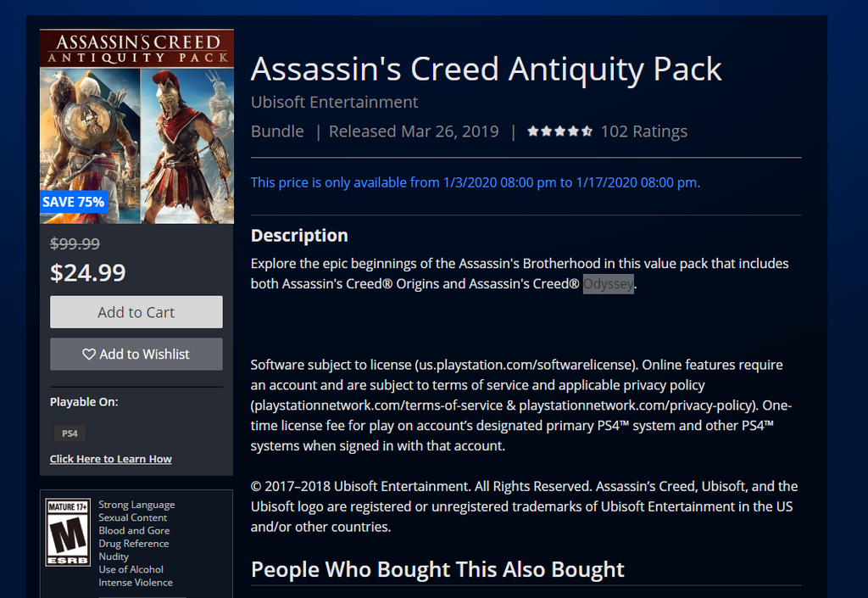Click the Ubisoft Entertainment publisher name
Screen dimensions: 868x598
pyautogui.click(x=334, y=102)
